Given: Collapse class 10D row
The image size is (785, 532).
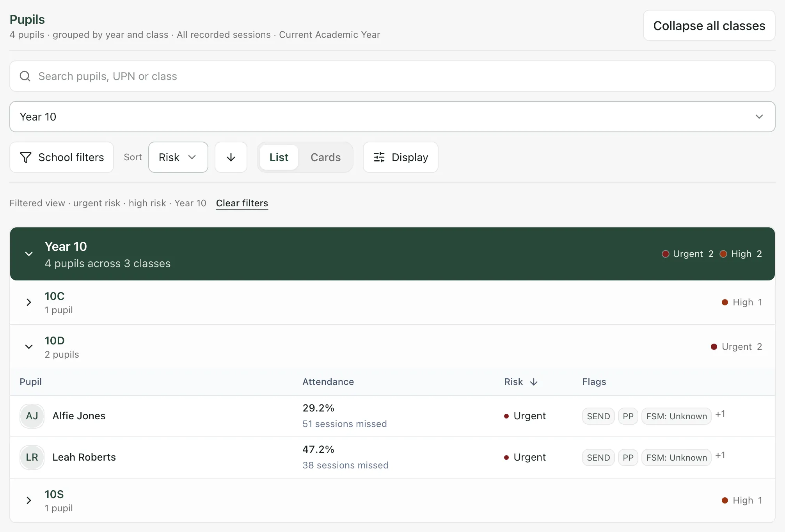Looking at the screenshot, I should pyautogui.click(x=392, y=347).
